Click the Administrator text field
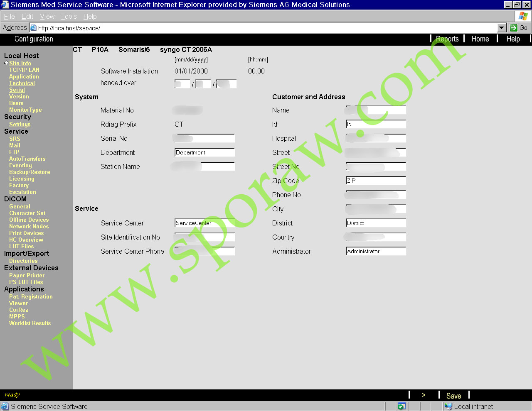 coord(376,251)
